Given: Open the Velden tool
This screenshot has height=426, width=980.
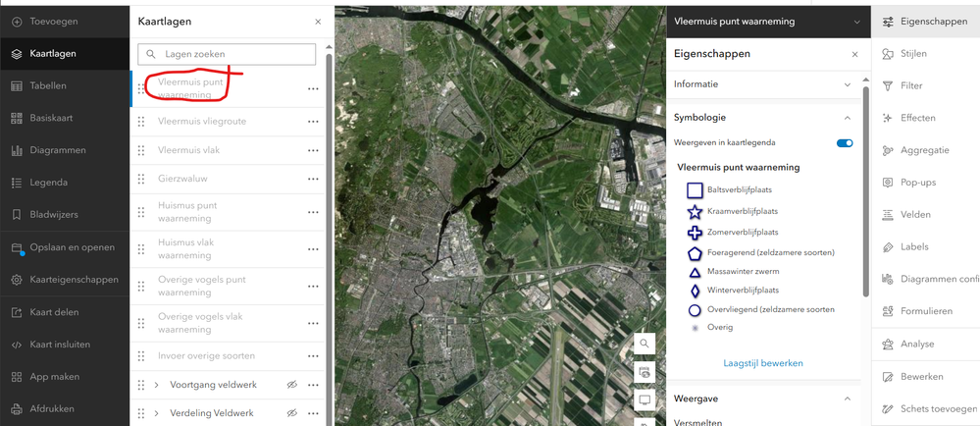Looking at the screenshot, I should [x=926, y=215].
